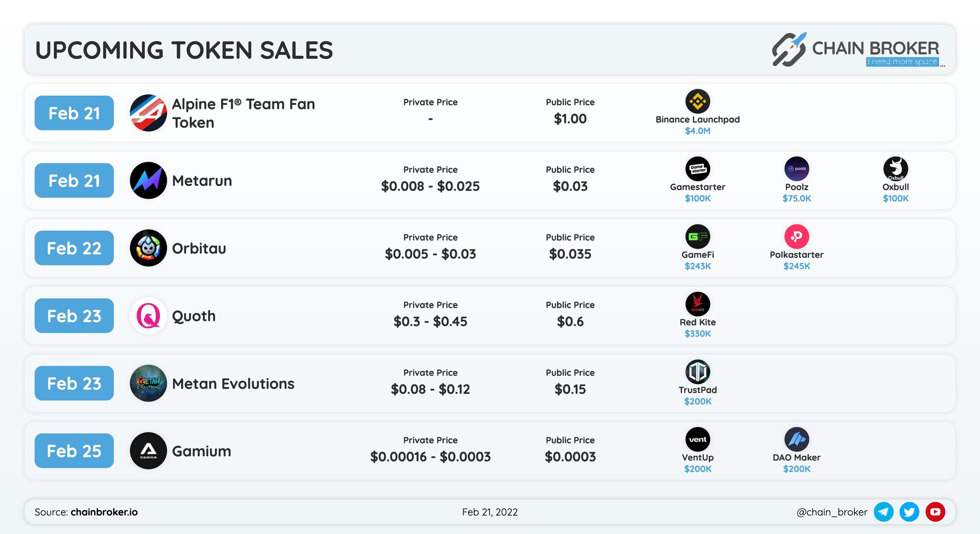The image size is (980, 534).
Task: Click the Binance Launchpad icon
Action: click(697, 101)
